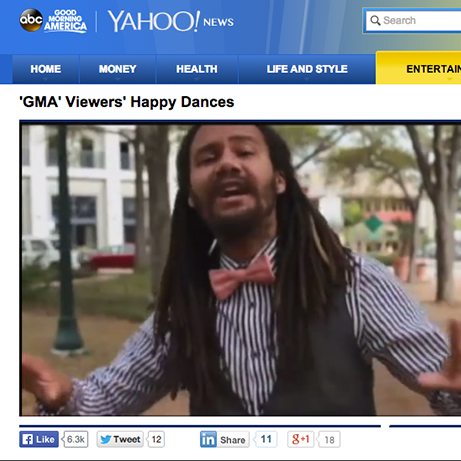Click the ABC logo icon
The height and width of the screenshot is (461, 461).
click(x=31, y=20)
